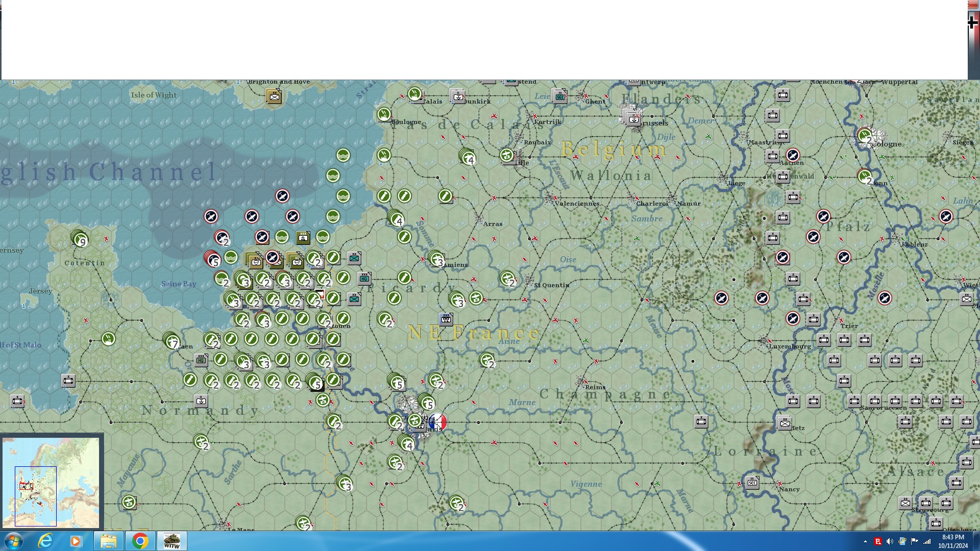Open the Windows Start menu
The width and height of the screenshot is (980, 551).
tap(13, 541)
